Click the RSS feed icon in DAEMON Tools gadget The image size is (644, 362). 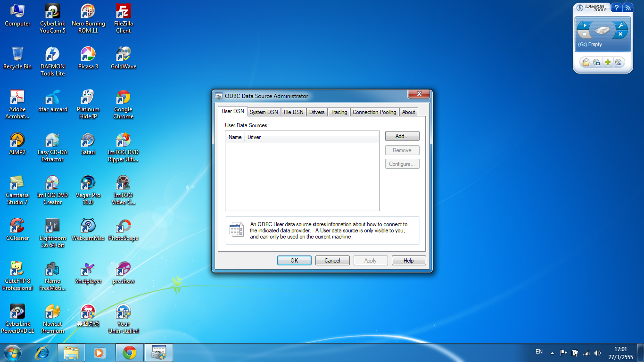click(627, 8)
